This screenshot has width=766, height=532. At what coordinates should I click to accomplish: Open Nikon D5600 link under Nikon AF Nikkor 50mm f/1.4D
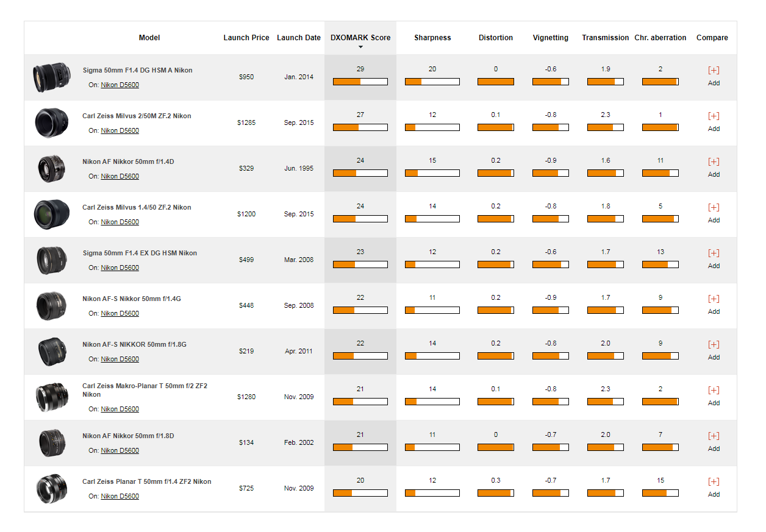click(120, 176)
